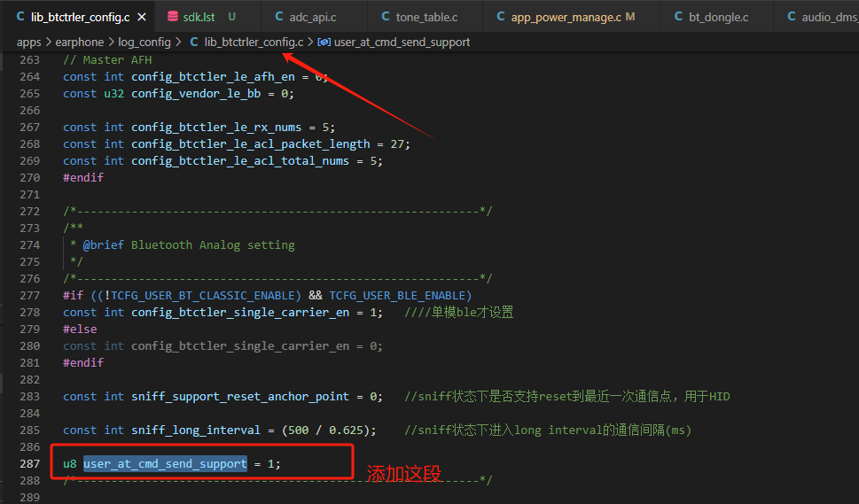
Task: Click the value 27 on line 268
Action: point(397,143)
